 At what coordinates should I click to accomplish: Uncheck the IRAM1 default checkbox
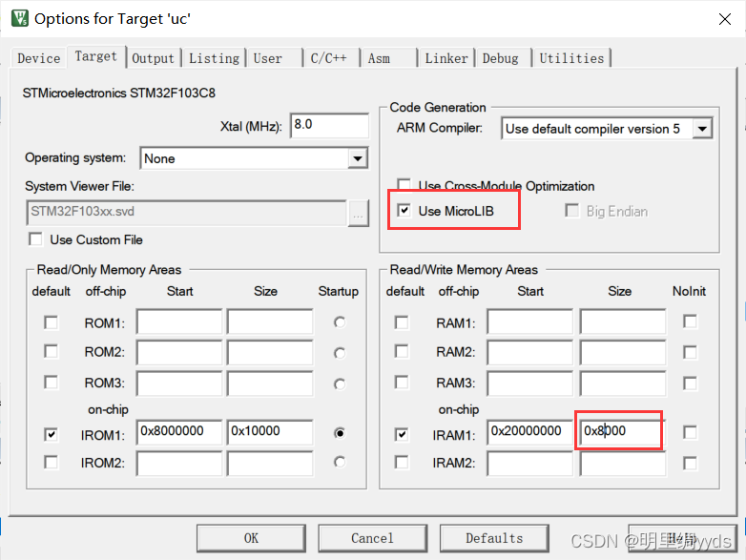pyautogui.click(x=402, y=434)
